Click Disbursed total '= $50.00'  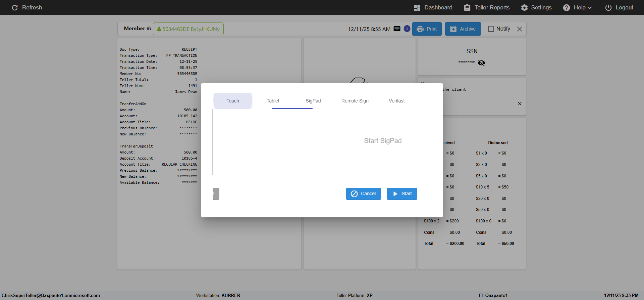coord(506,244)
